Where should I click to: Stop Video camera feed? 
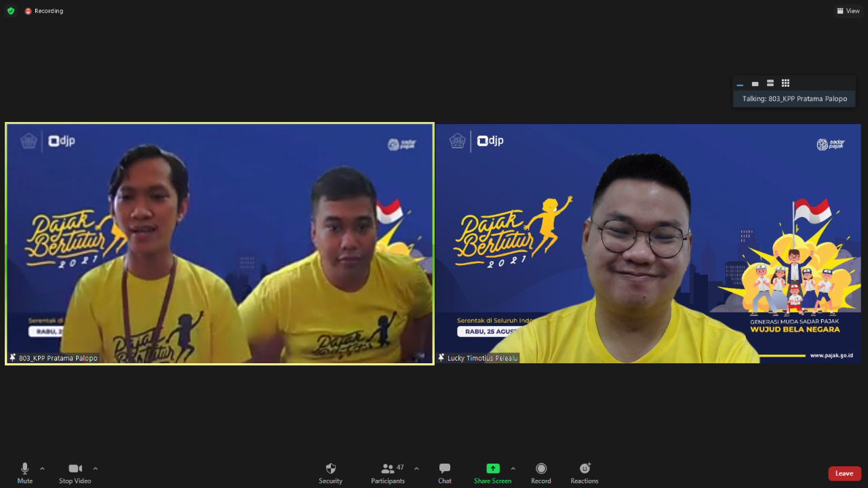click(x=75, y=472)
